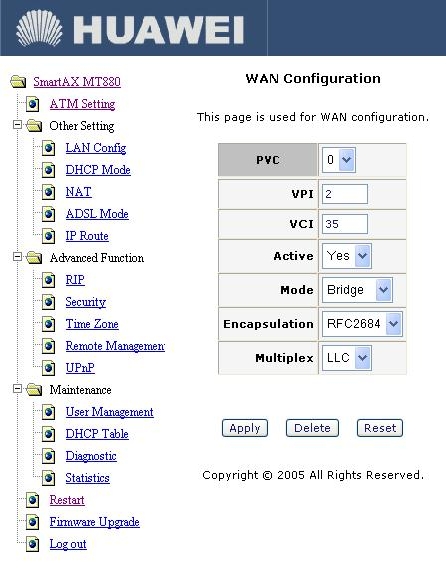Click the page icon beside RIP
Viewport: 446px width, 586px height.
click(48, 280)
